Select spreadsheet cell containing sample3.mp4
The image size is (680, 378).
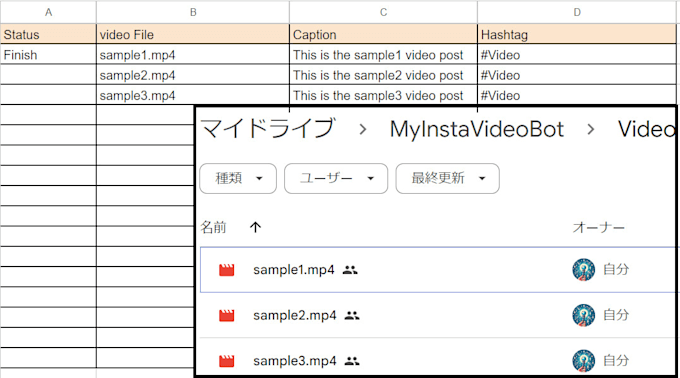click(x=193, y=95)
